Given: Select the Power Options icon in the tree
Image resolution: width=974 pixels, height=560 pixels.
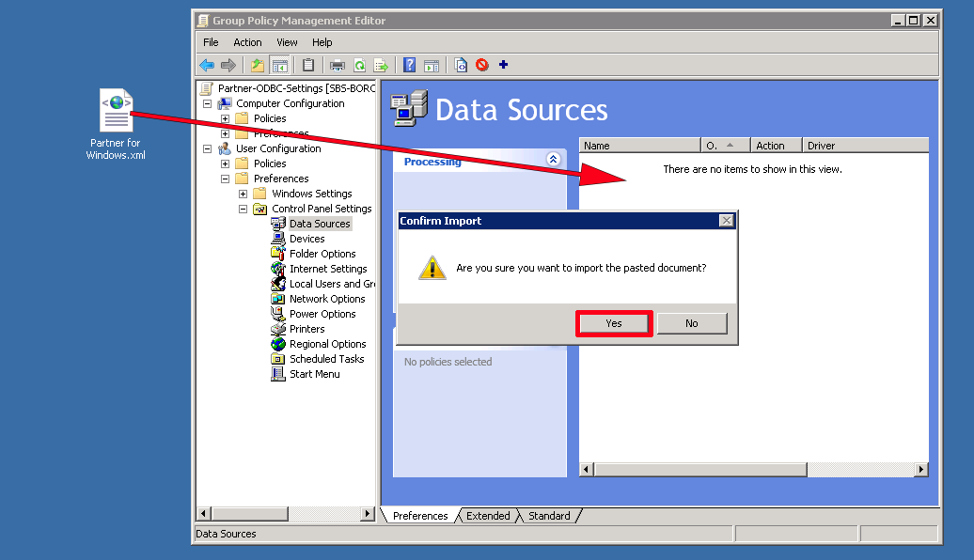Looking at the screenshot, I should [277, 314].
